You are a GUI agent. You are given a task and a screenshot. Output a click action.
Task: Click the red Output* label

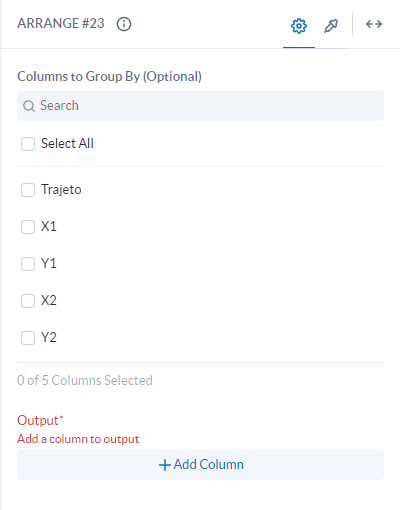40,420
